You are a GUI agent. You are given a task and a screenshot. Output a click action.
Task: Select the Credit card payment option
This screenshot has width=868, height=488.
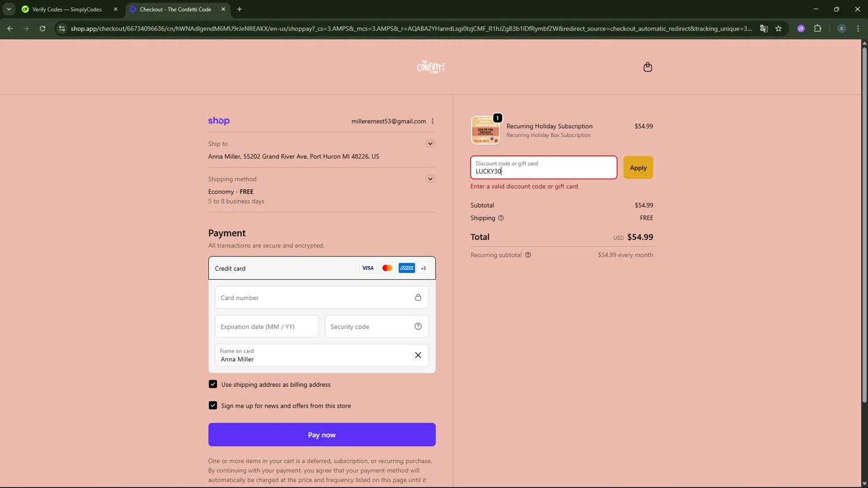click(322, 268)
